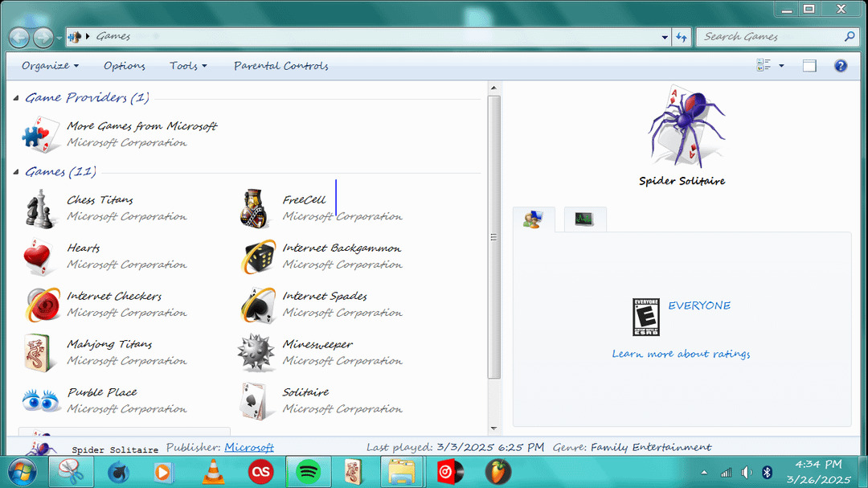Image resolution: width=868 pixels, height=488 pixels.
Task: Collapse the Game Providers group
Action: coord(16,98)
